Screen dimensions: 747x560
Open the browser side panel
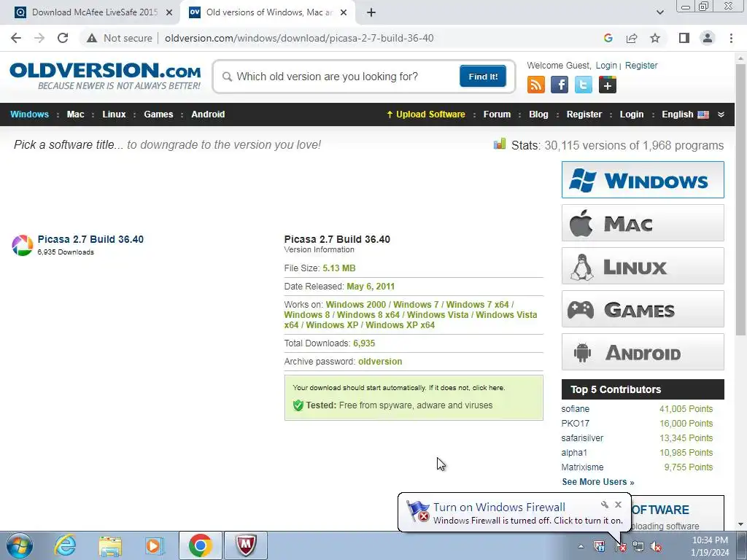[x=684, y=38]
